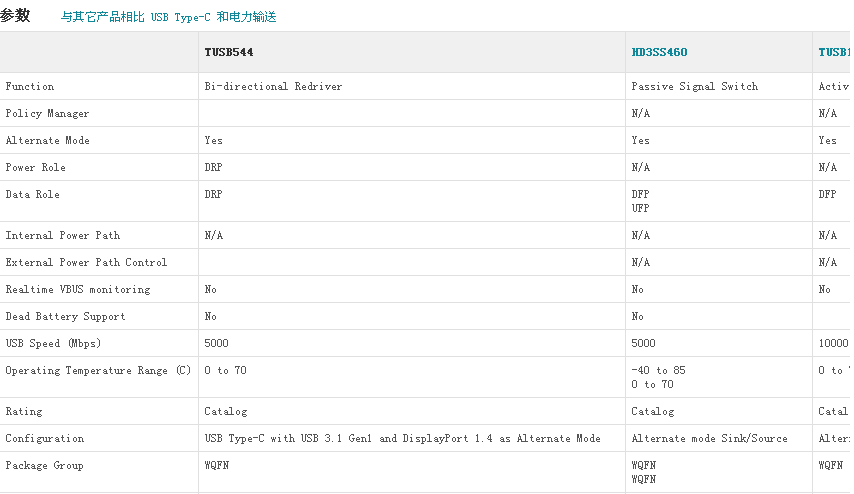Open the HD3SS460 product link

pyautogui.click(x=659, y=52)
